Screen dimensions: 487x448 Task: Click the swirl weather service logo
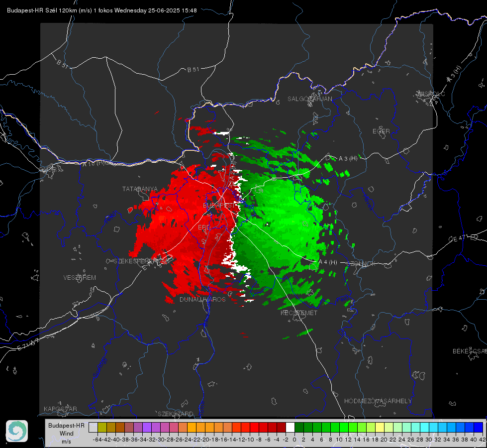17,431
